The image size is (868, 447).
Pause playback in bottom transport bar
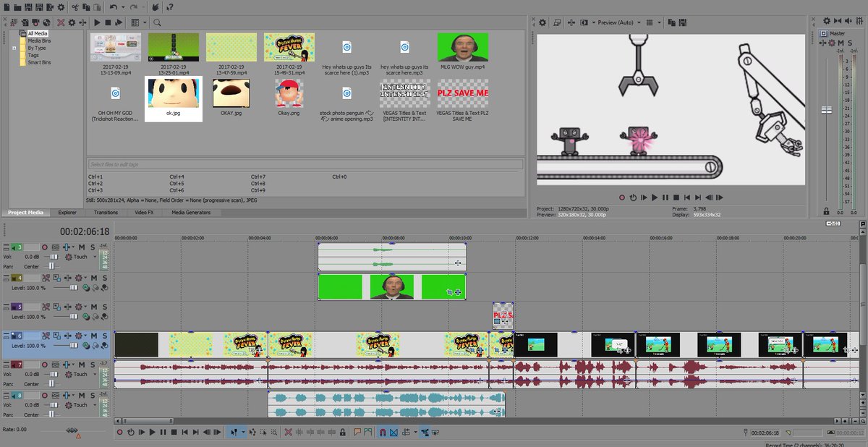[x=163, y=432]
